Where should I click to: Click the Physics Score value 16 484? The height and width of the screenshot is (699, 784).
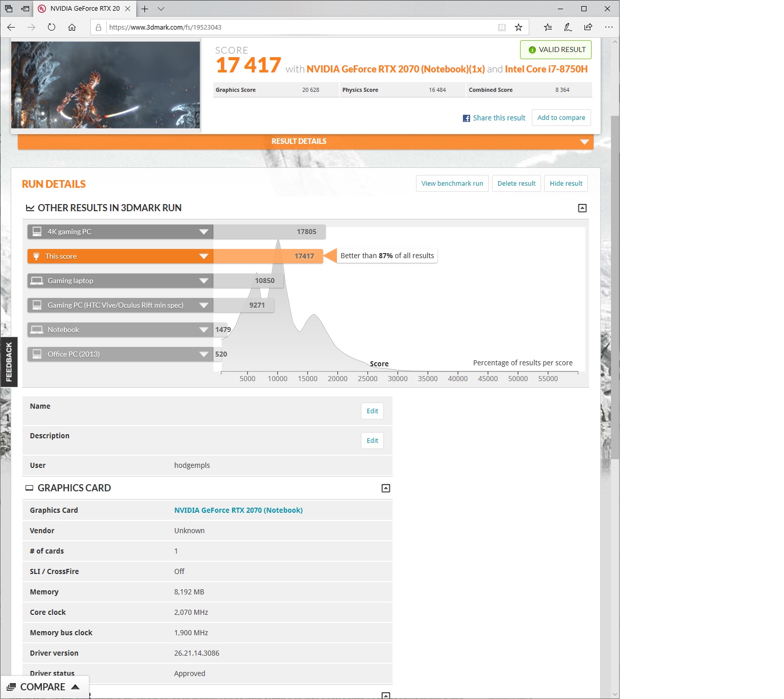[437, 90]
